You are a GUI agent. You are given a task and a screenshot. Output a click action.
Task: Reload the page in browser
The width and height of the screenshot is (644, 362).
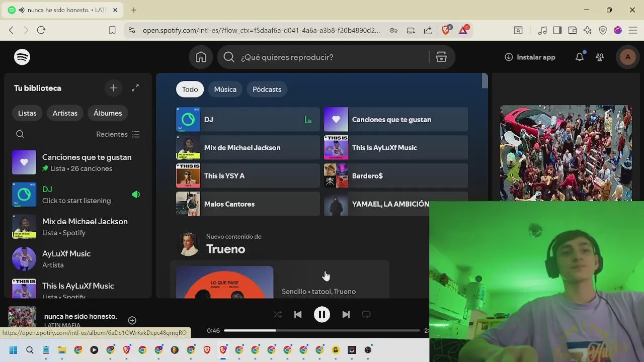tap(41, 30)
